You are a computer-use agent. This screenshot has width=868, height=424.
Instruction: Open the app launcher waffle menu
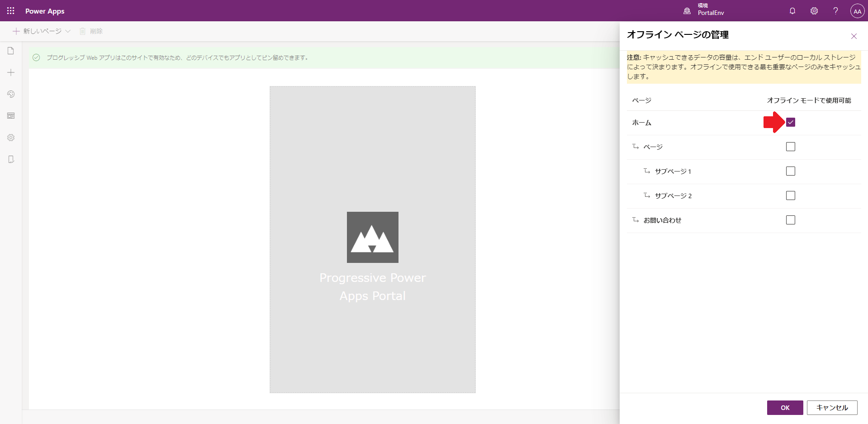point(11,11)
